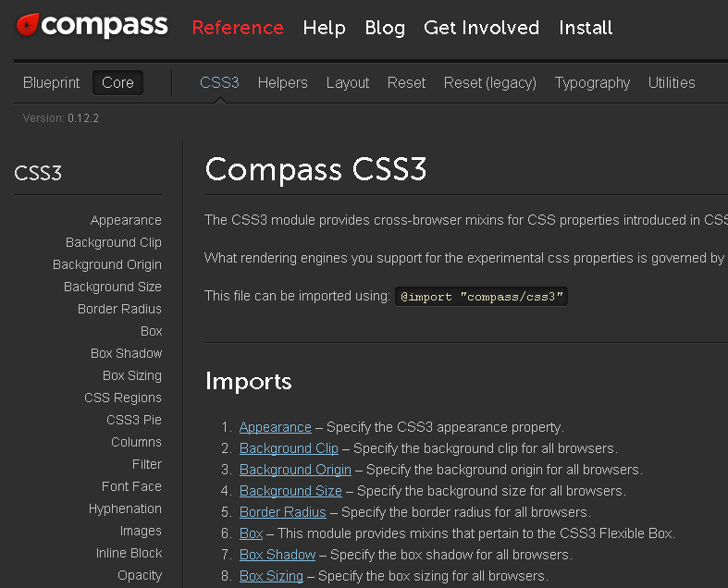This screenshot has height=588, width=728.
Task: Open the Reference main menu item
Action: pos(238,28)
